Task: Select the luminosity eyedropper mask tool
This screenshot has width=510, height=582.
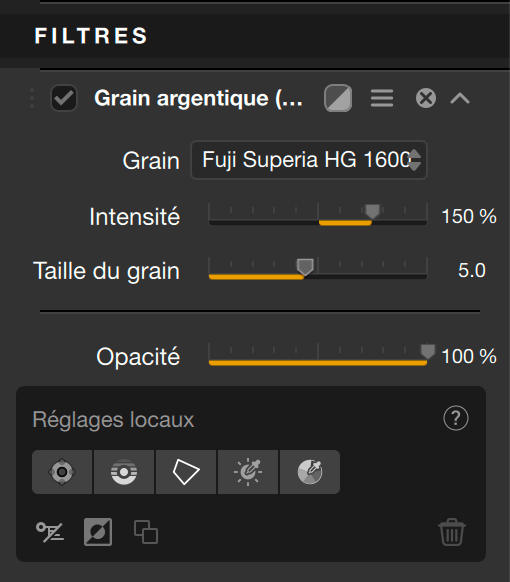Action: [x=248, y=472]
